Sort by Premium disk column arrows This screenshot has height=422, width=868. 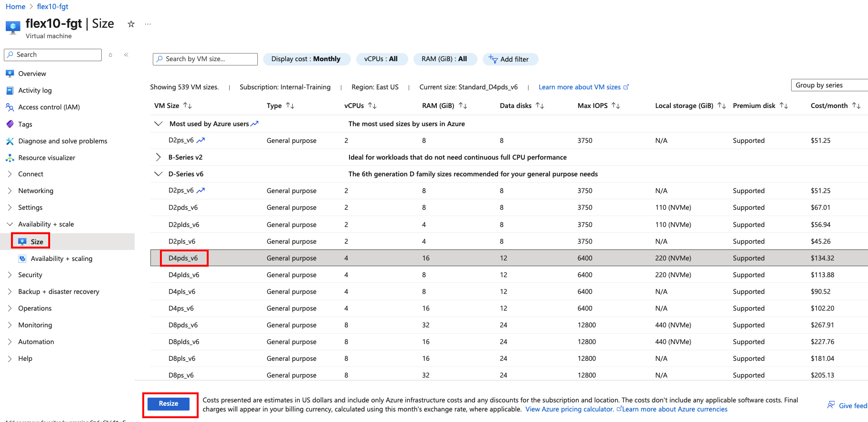pos(784,106)
